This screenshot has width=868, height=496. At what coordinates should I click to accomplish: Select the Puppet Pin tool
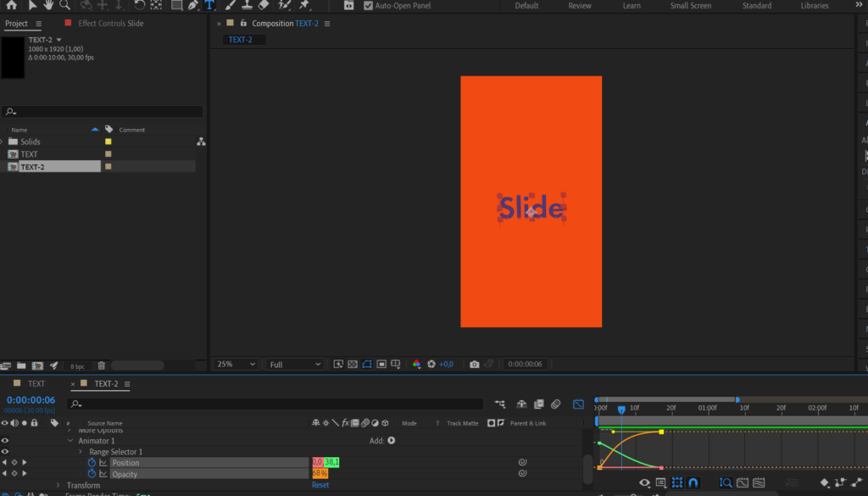click(304, 5)
